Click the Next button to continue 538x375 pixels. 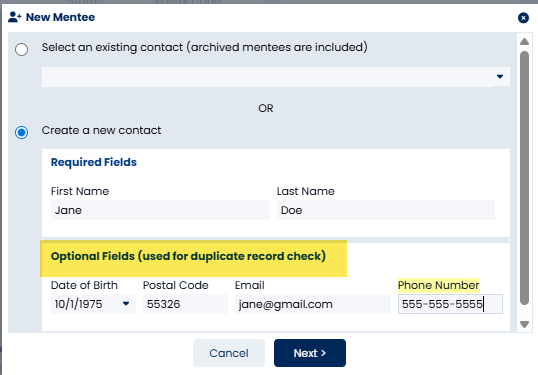310,353
